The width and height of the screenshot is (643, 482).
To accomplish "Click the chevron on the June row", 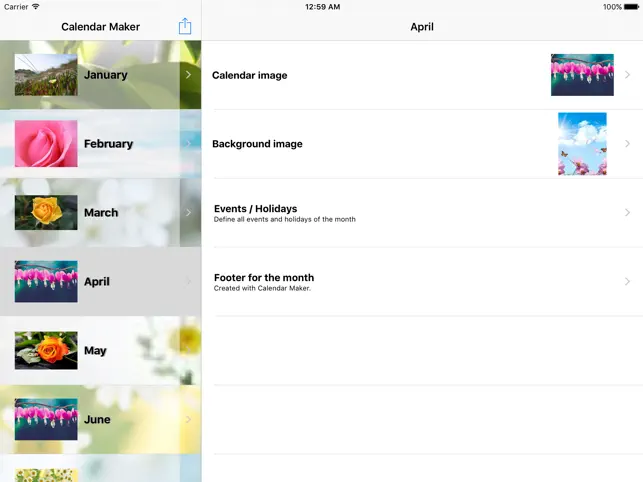I will (188, 419).
